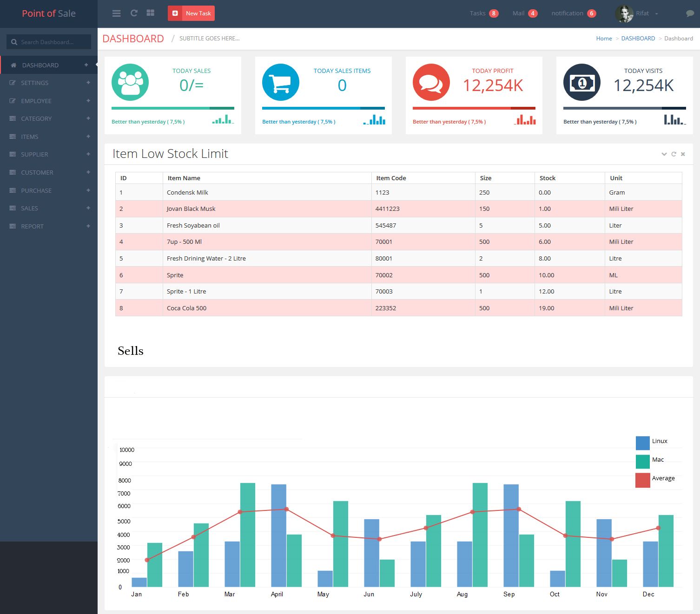
Task: Click the Linux legend color swatch
Action: [642, 443]
